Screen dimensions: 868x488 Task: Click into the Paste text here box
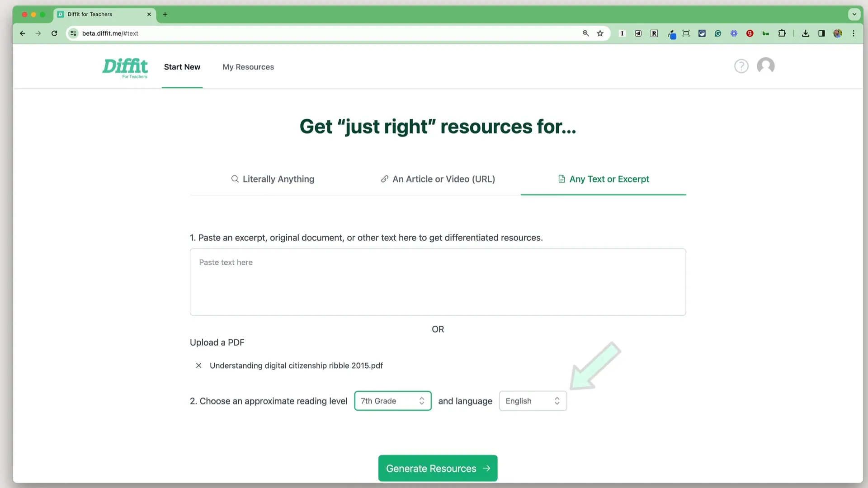pyautogui.click(x=438, y=282)
